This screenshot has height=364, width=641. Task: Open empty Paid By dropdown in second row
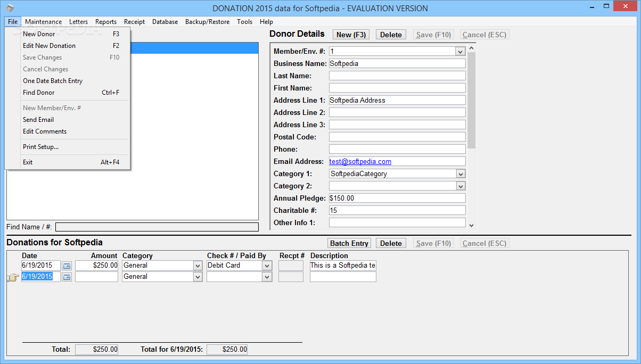(267, 277)
